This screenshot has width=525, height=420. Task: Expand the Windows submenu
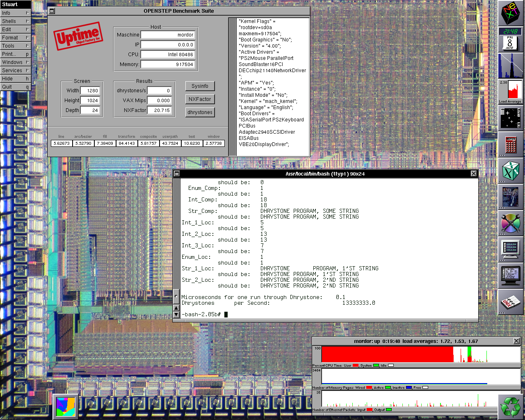point(15,62)
